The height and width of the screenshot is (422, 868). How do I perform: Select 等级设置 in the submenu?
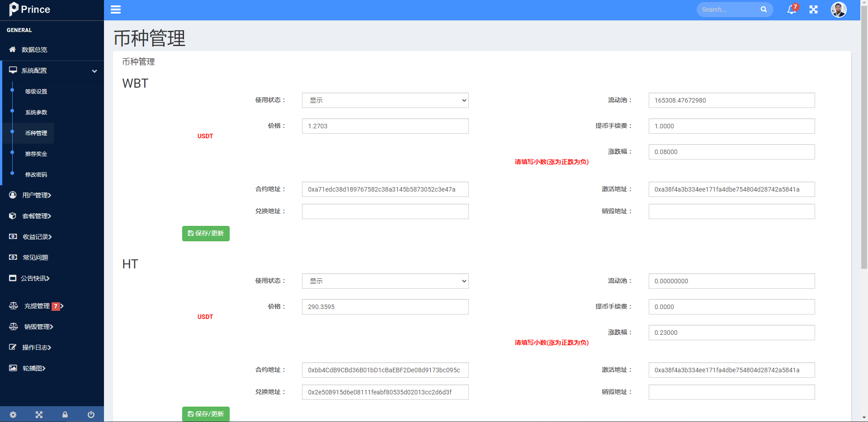click(36, 91)
